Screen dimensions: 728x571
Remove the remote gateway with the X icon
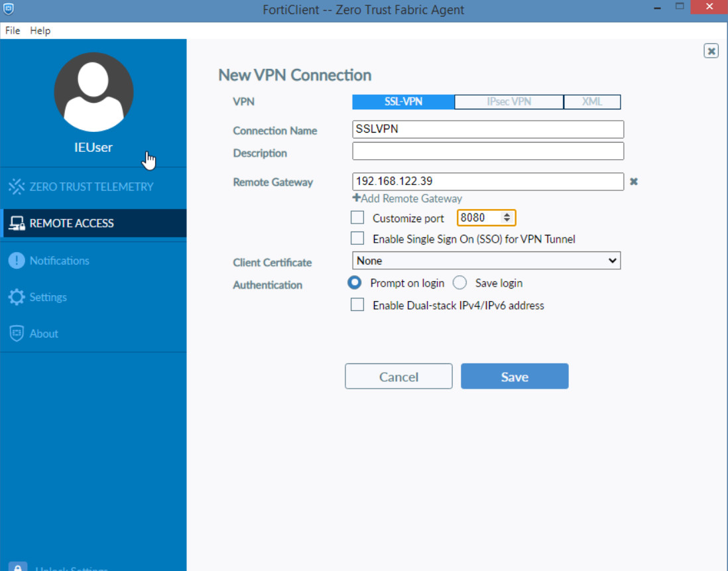point(634,182)
